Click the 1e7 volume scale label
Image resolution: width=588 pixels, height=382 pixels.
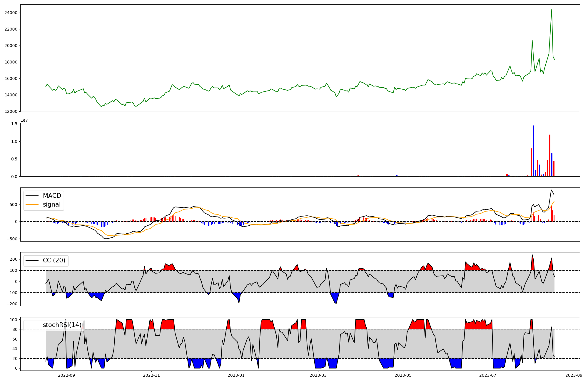pos(24,120)
